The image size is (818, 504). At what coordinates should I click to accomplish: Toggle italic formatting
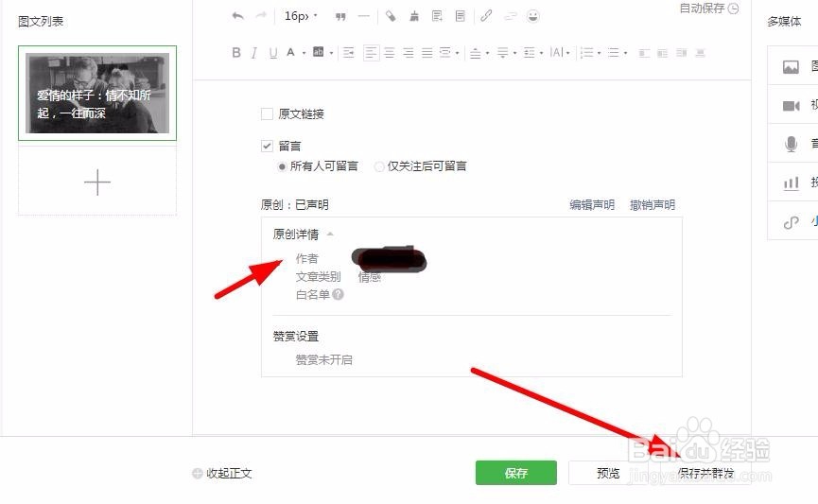coord(254,52)
